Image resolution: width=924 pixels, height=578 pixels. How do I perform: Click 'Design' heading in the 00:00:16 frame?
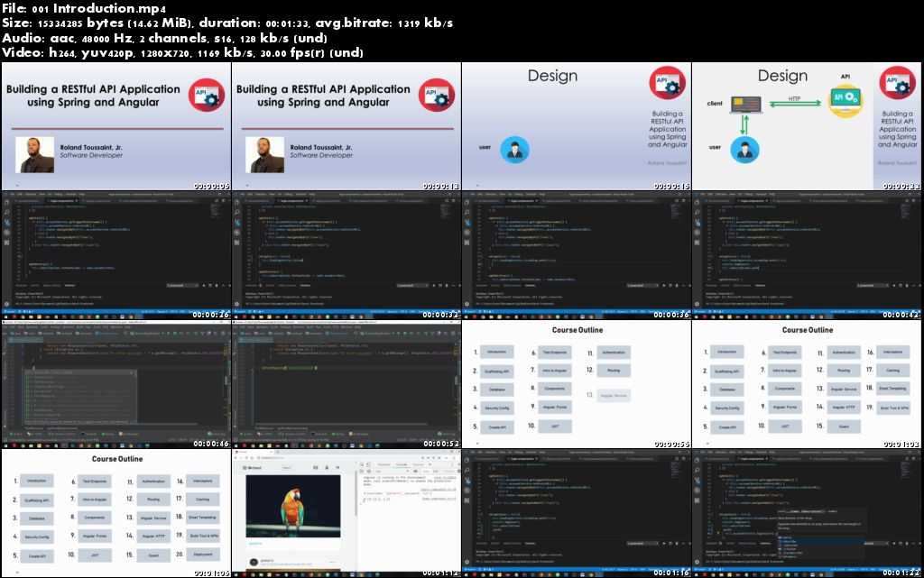[x=553, y=76]
